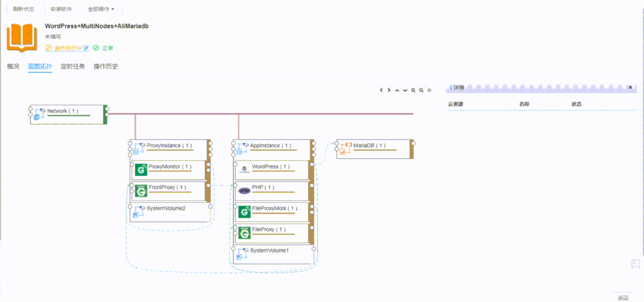Click the ProxyMonitor green G icon

point(141,170)
